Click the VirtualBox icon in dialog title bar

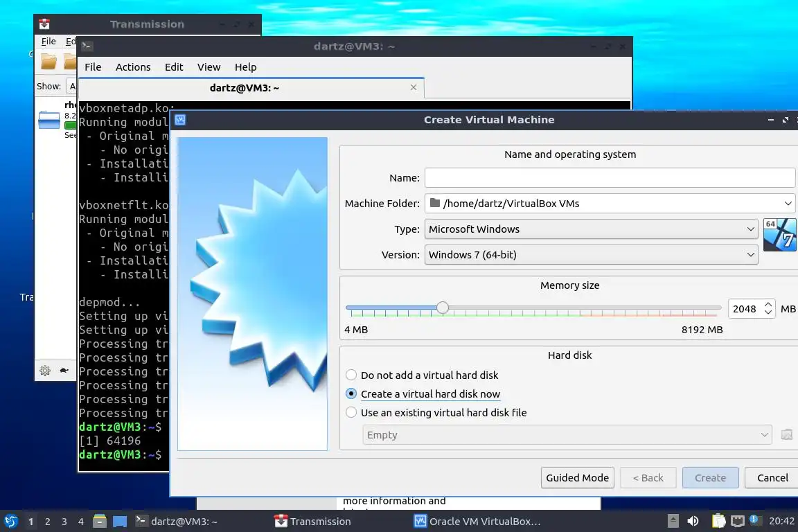tap(180, 120)
